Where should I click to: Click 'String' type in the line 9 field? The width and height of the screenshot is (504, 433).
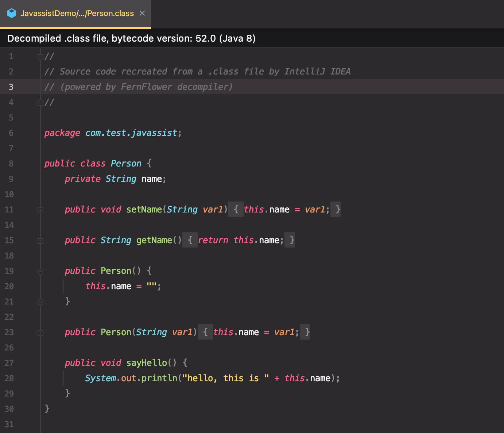pyautogui.click(x=121, y=179)
